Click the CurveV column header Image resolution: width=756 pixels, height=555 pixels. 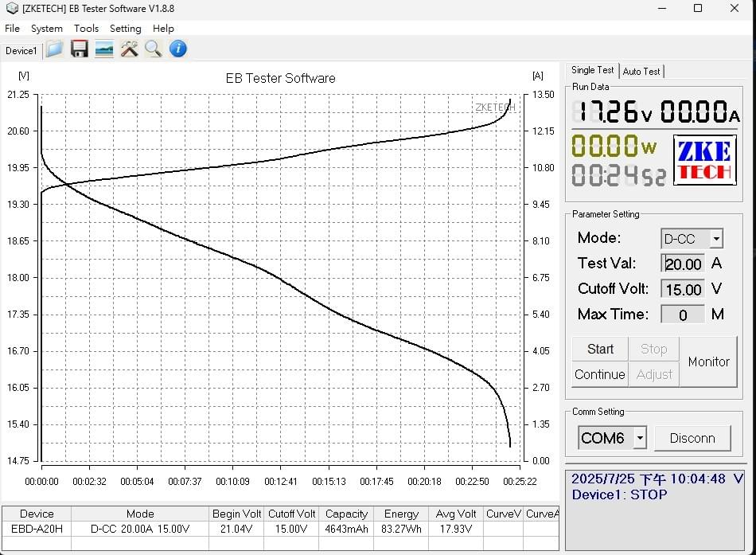[x=504, y=514]
